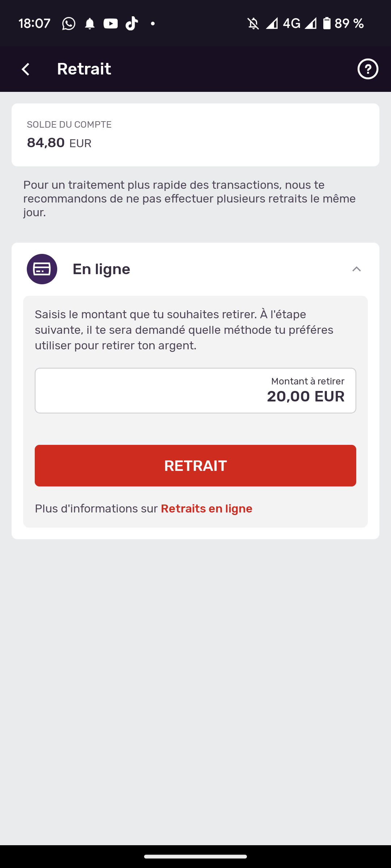Tap the Solde du compte card
Screen dimensions: 391x868
[x=195, y=135]
